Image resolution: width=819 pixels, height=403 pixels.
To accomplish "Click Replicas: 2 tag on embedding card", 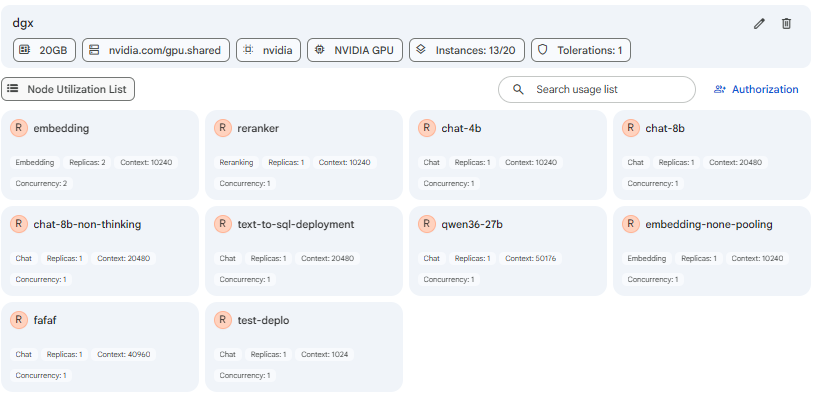I will coord(87,162).
